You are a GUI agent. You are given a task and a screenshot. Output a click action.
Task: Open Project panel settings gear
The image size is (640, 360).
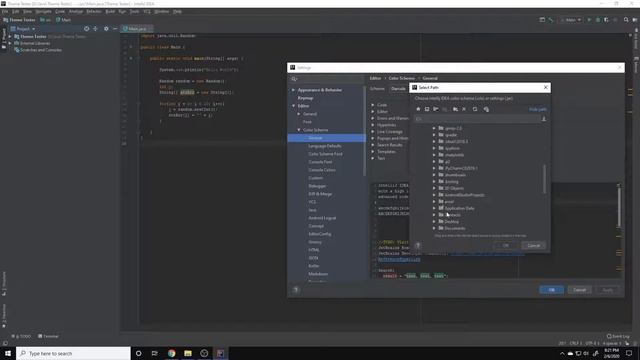106,29
